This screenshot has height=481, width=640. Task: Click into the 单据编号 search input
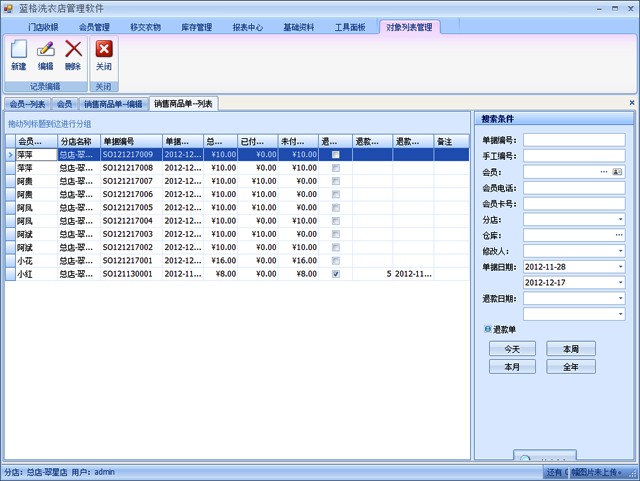[x=574, y=140]
